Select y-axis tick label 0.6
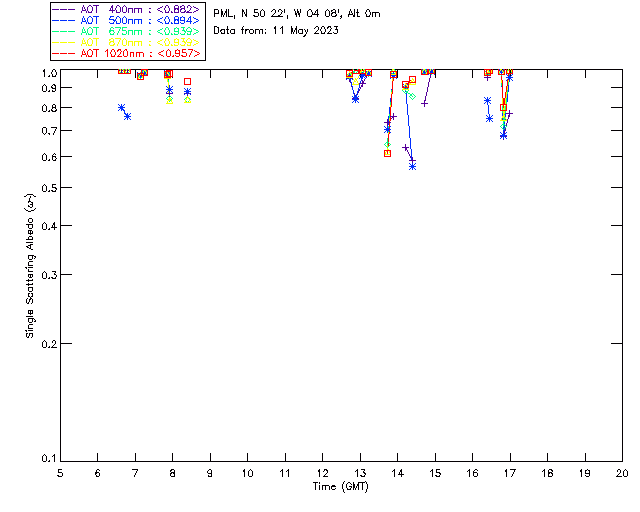This screenshot has width=640, height=512. tap(49, 157)
